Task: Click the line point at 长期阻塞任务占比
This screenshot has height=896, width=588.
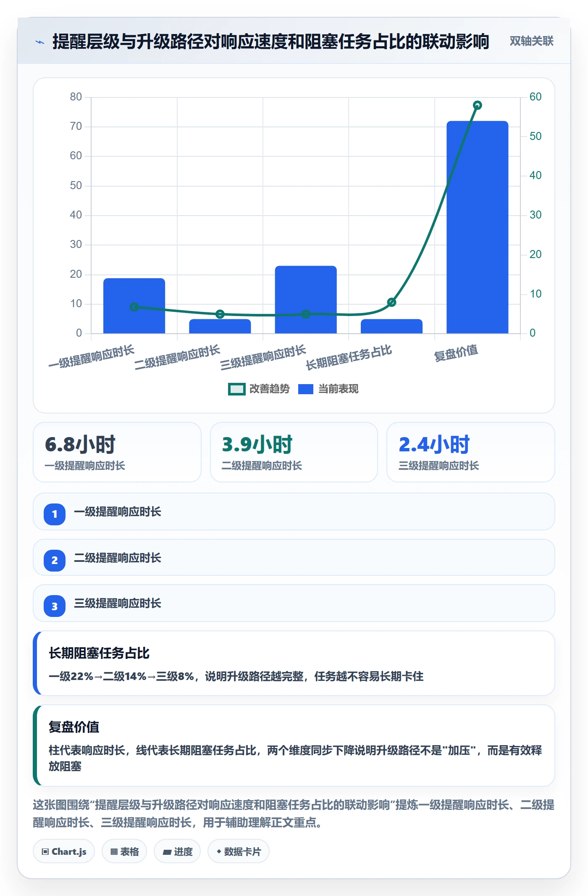Action: pyautogui.click(x=391, y=302)
